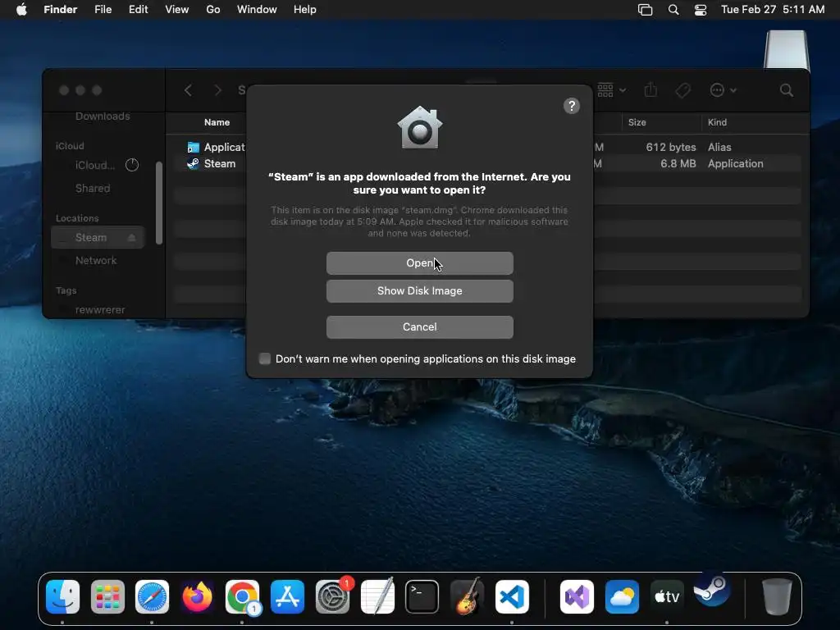Sort the file list by Name column
This screenshot has width=840, height=630.
click(x=217, y=122)
